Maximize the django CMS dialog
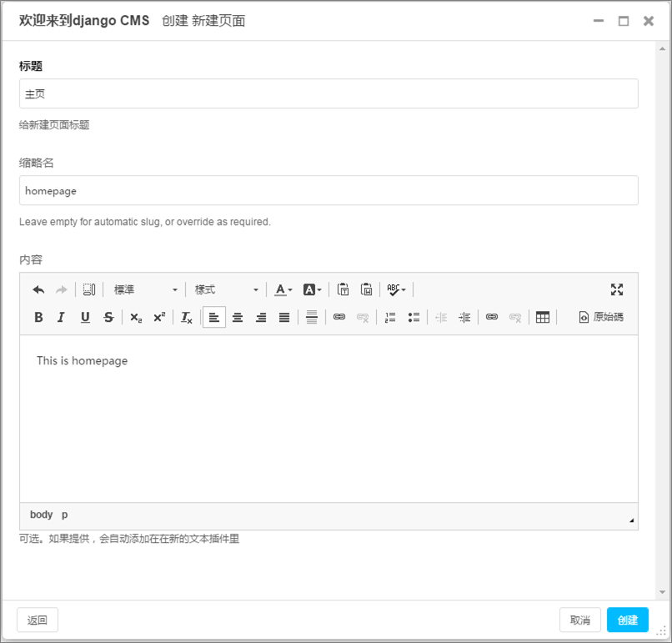Image resolution: width=672 pixels, height=643 pixels. coord(624,21)
